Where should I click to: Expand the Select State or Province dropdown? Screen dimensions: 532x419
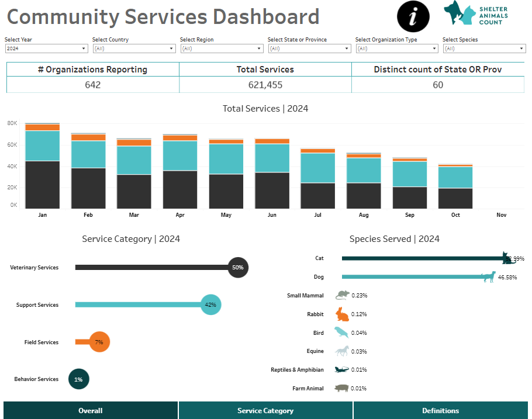[309, 49]
